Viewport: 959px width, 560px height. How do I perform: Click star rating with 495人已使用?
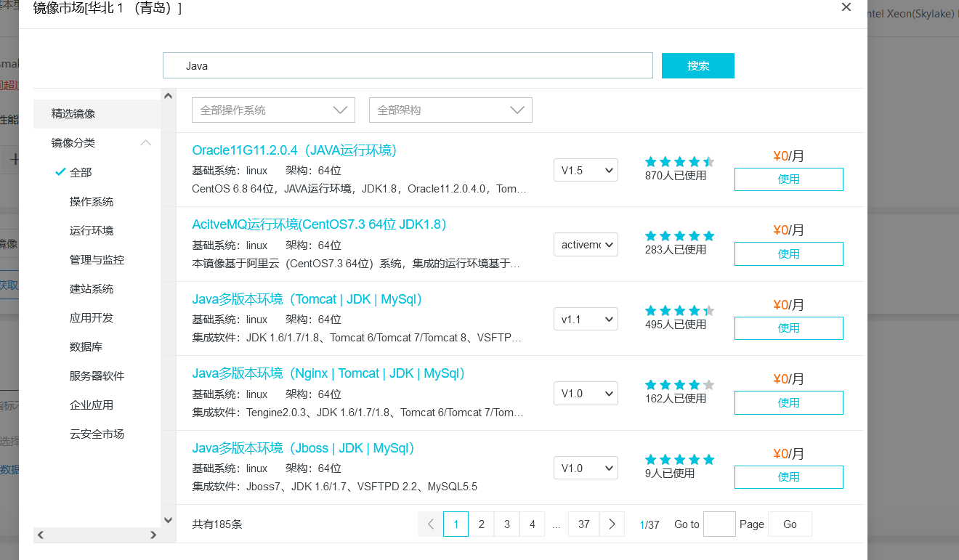(680, 310)
